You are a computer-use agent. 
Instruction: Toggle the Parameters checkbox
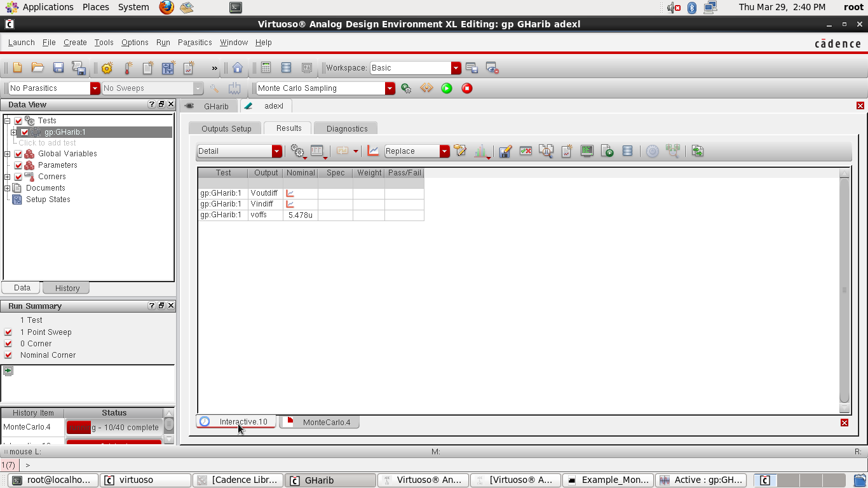[x=18, y=165]
